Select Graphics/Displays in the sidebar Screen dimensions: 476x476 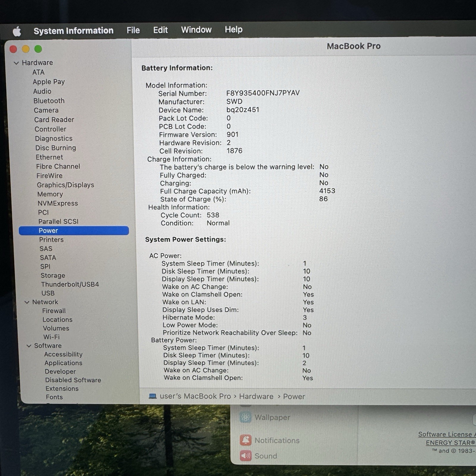click(x=65, y=185)
